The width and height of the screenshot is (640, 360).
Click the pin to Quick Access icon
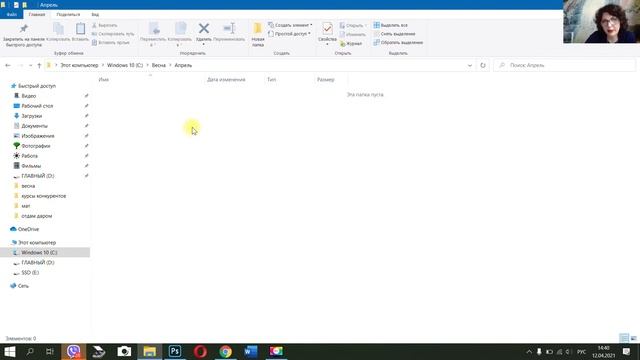coord(24,29)
